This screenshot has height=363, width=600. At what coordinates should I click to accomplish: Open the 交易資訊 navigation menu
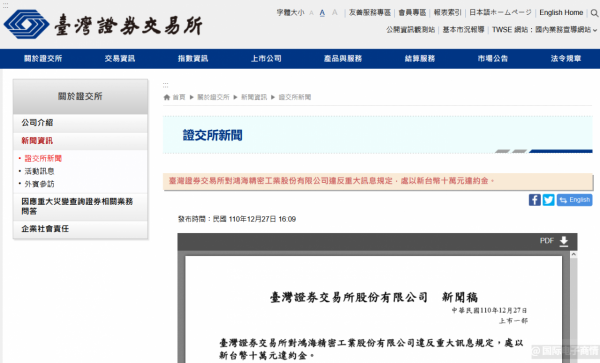[120, 59]
